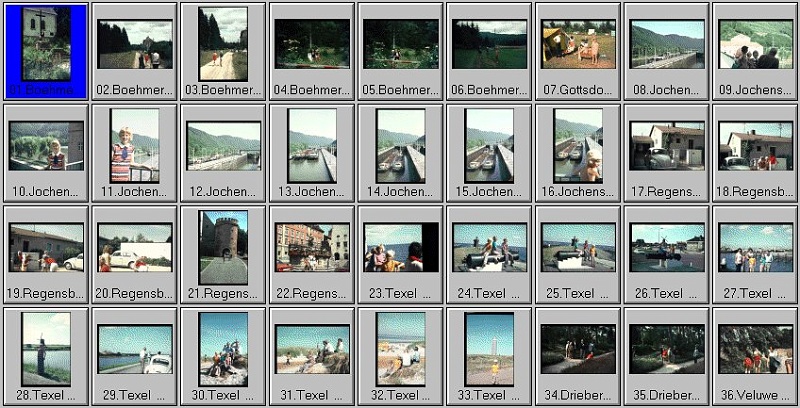Select thumbnail 22.Regens town building
The height and width of the screenshot is (408, 800).
click(311, 248)
